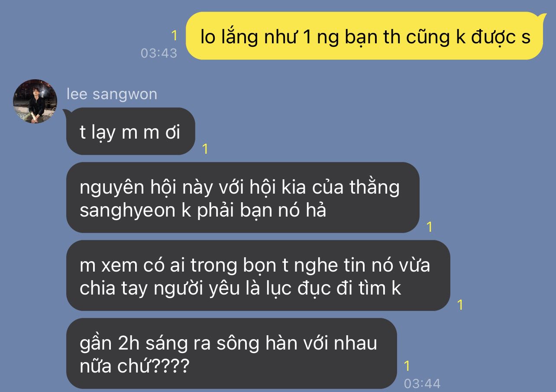Click unread count above the 03:44 time
The width and height of the screenshot is (556, 392).
[x=407, y=366]
